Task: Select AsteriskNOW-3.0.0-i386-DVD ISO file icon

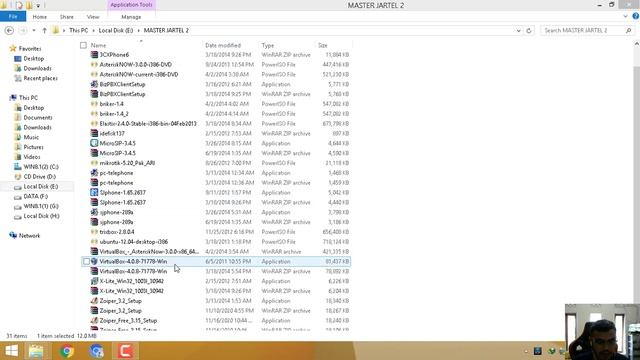Action: 94,64
